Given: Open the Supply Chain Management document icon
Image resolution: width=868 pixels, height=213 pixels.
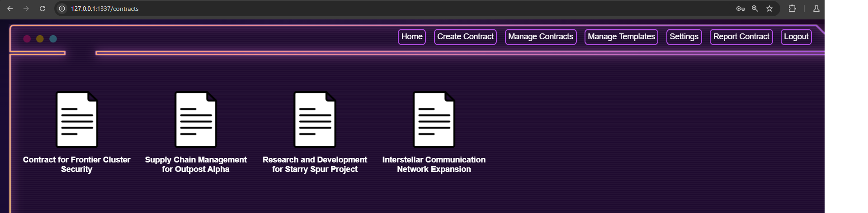Looking at the screenshot, I should [x=196, y=120].
